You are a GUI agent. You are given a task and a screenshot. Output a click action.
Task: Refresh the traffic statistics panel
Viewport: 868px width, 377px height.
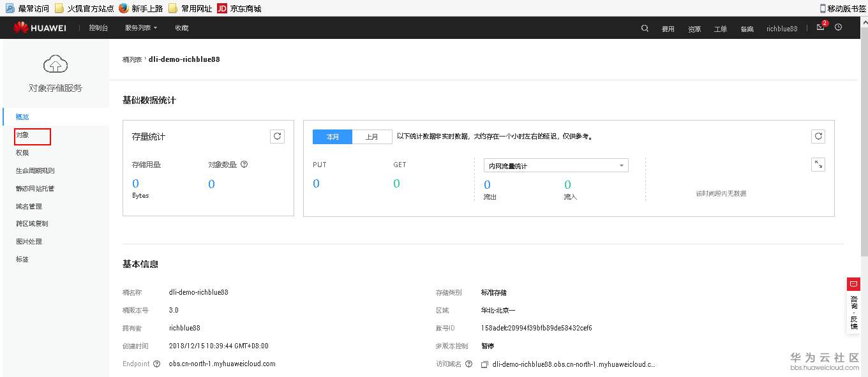click(x=818, y=136)
